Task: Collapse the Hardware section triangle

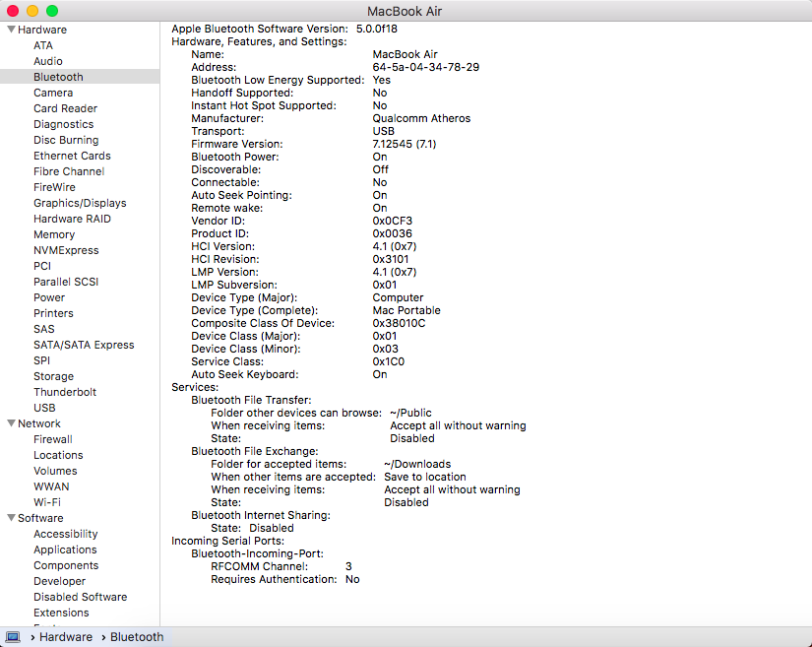Action: tap(11, 30)
